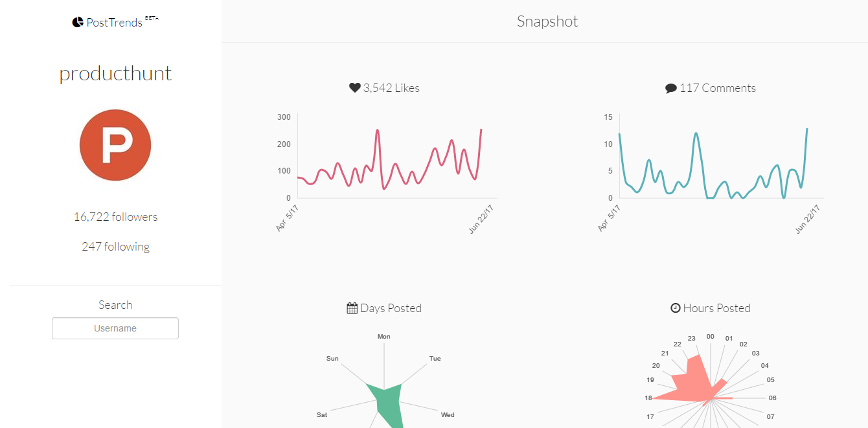Click the calendar icon beside Days Posted
This screenshot has height=428, width=868.
pyautogui.click(x=351, y=308)
